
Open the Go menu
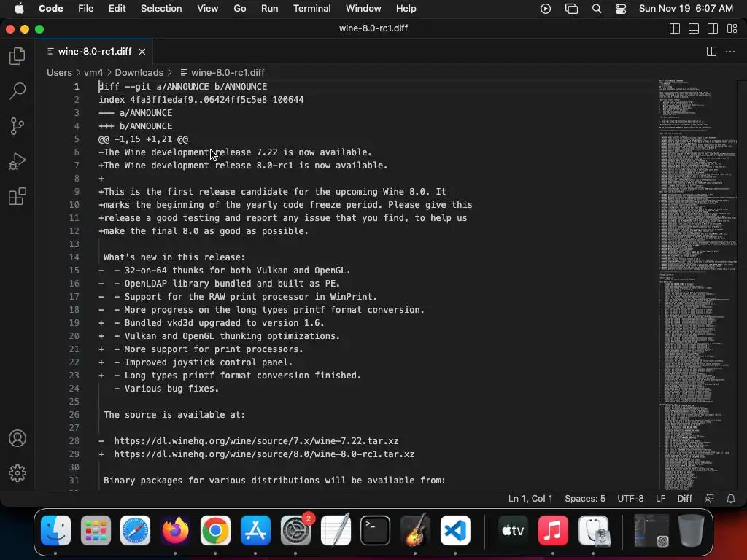coord(239,9)
